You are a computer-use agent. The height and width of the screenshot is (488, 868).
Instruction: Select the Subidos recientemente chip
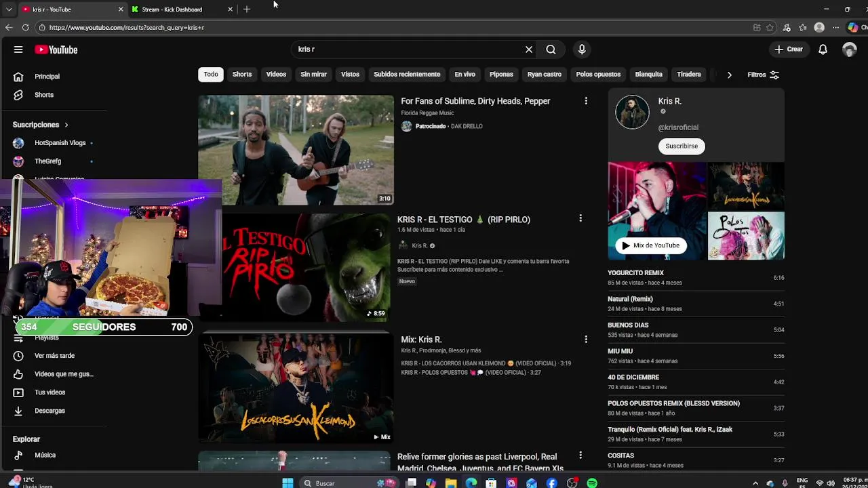click(407, 75)
